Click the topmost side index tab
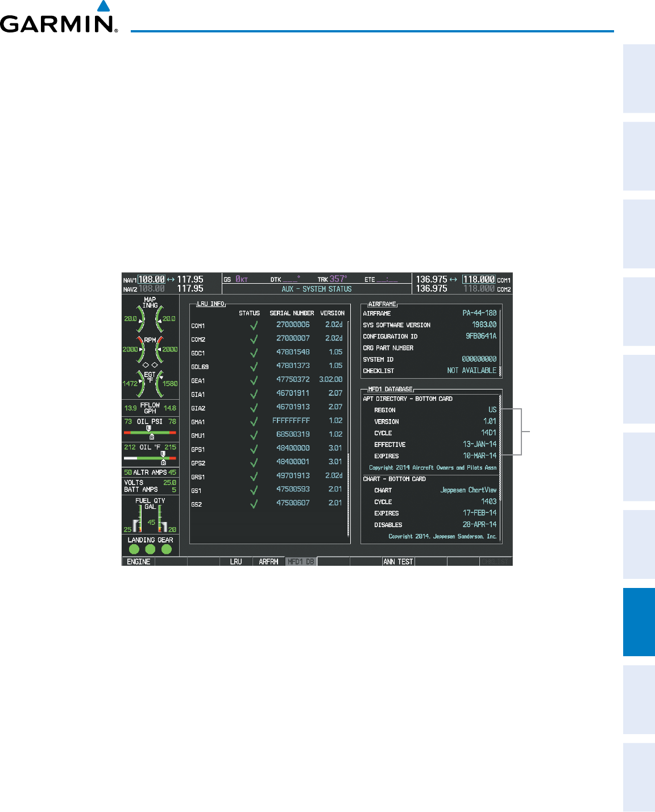This screenshot has width=655, height=812. click(639, 79)
